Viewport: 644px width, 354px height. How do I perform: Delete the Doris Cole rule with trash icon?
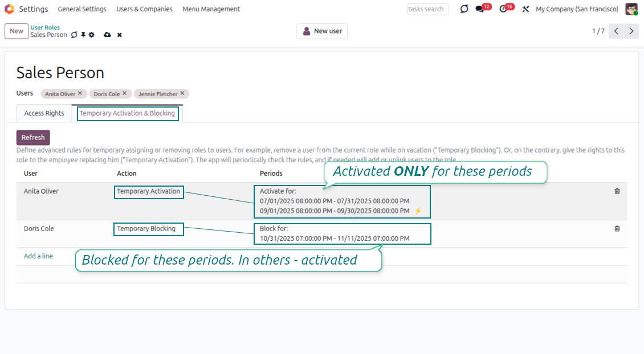[617, 228]
